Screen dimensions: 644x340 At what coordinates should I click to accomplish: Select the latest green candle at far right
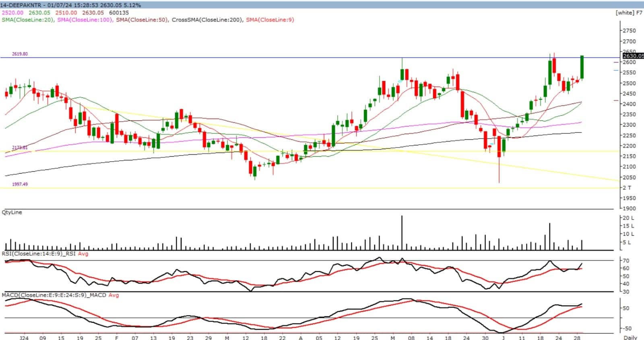582,67
